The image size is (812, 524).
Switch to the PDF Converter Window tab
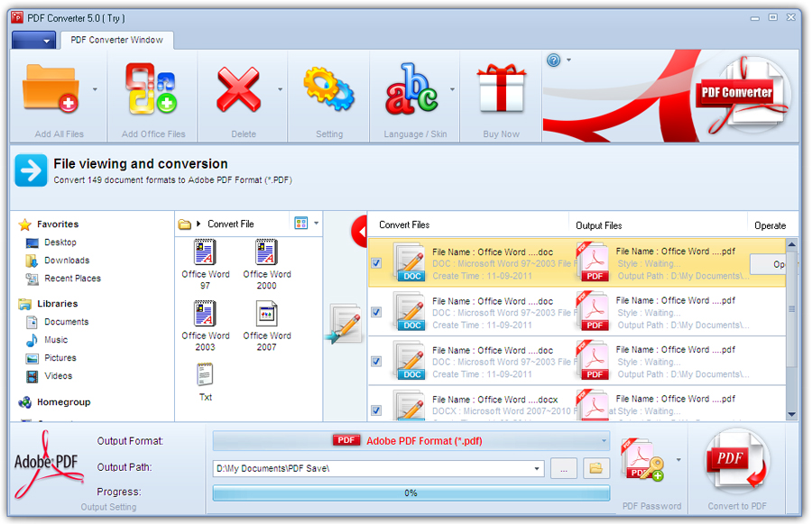point(117,40)
